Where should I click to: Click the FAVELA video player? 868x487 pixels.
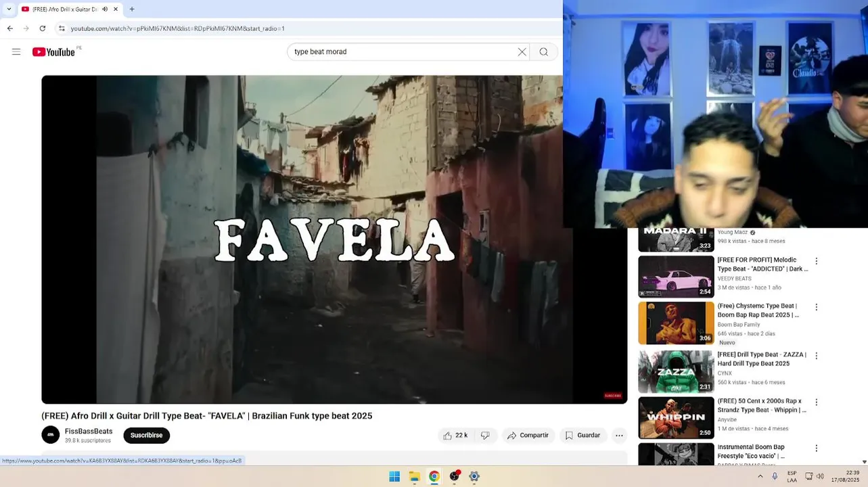(x=334, y=239)
